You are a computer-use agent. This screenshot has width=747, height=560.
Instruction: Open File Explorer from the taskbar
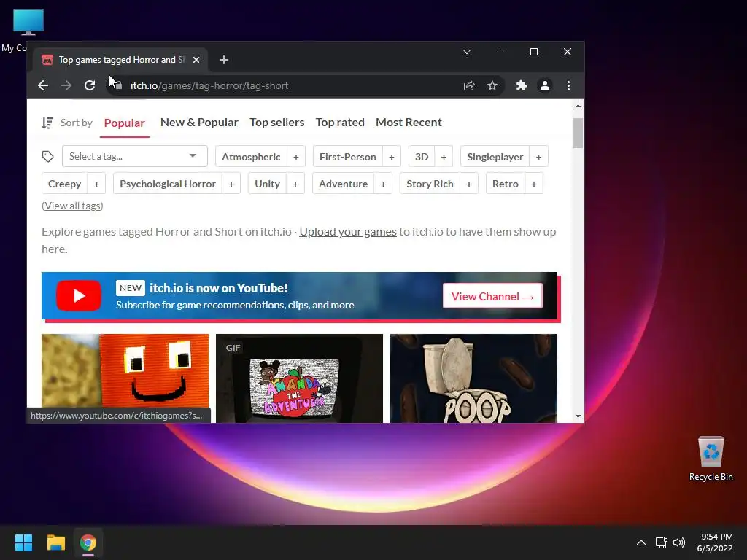pos(55,542)
